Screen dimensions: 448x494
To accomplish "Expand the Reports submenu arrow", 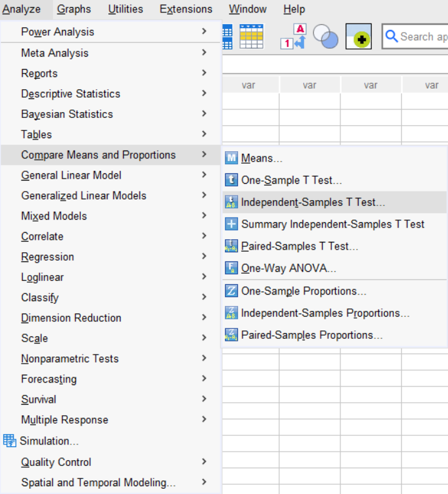I will point(204,73).
